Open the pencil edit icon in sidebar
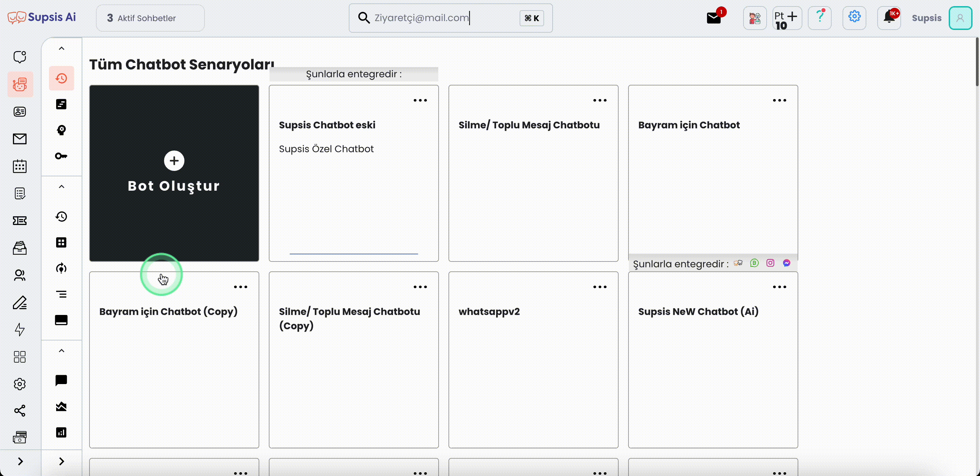 click(x=20, y=302)
